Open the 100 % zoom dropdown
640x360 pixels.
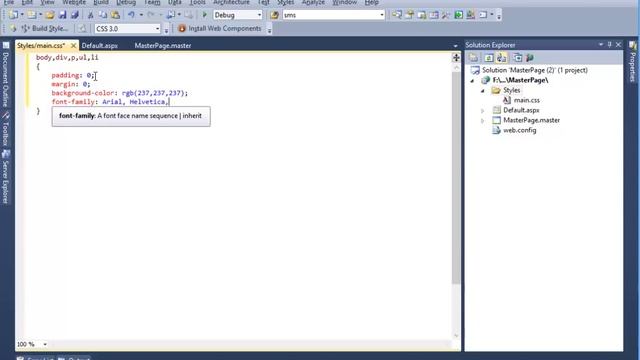[45, 344]
